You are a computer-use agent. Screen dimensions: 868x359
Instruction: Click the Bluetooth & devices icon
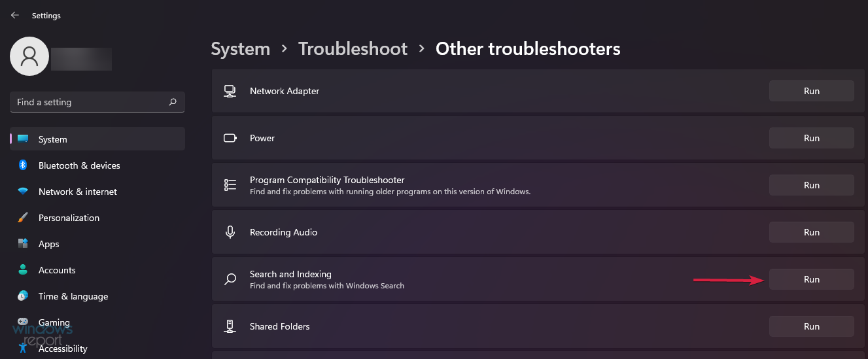coord(23,165)
